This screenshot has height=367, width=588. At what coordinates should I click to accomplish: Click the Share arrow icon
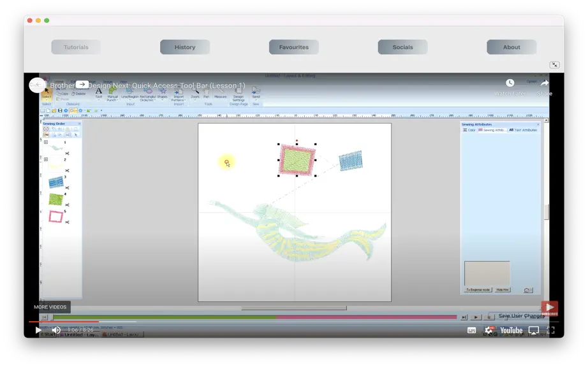coord(545,83)
